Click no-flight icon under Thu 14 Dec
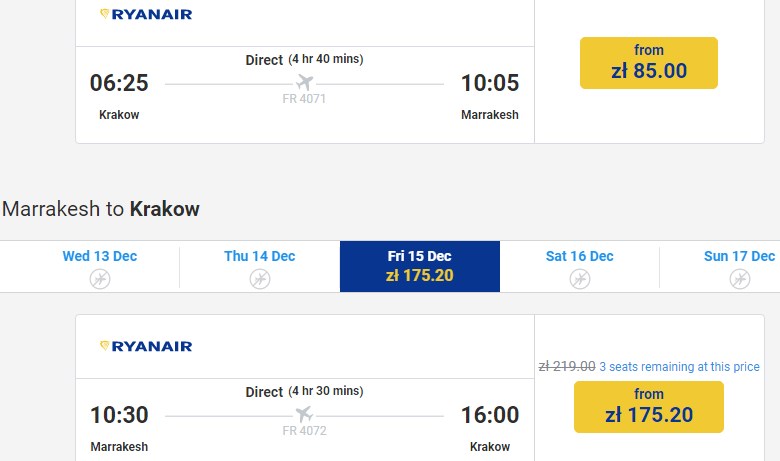The height and width of the screenshot is (461, 780). click(x=259, y=278)
